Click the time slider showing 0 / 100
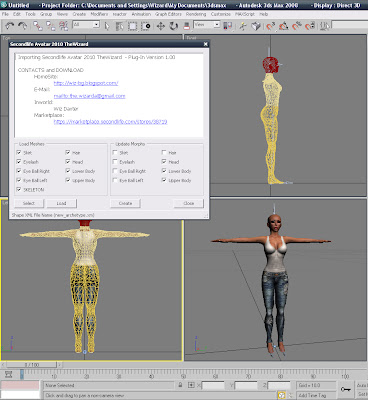This screenshot has width=368, height=400. (x=32, y=365)
